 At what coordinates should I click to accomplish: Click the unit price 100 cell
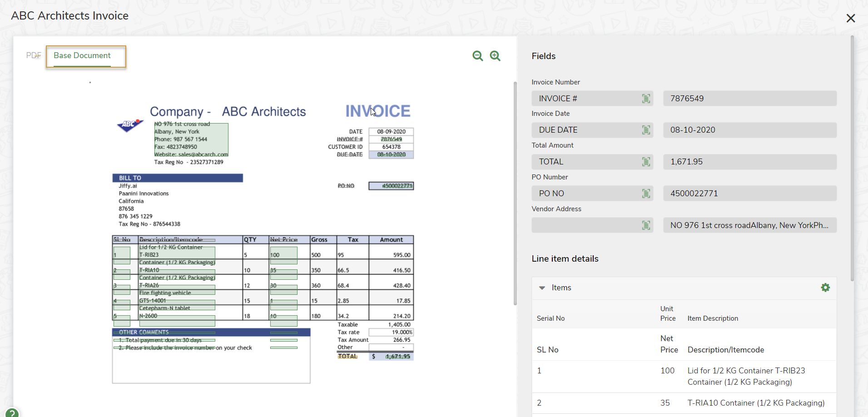[667, 371]
